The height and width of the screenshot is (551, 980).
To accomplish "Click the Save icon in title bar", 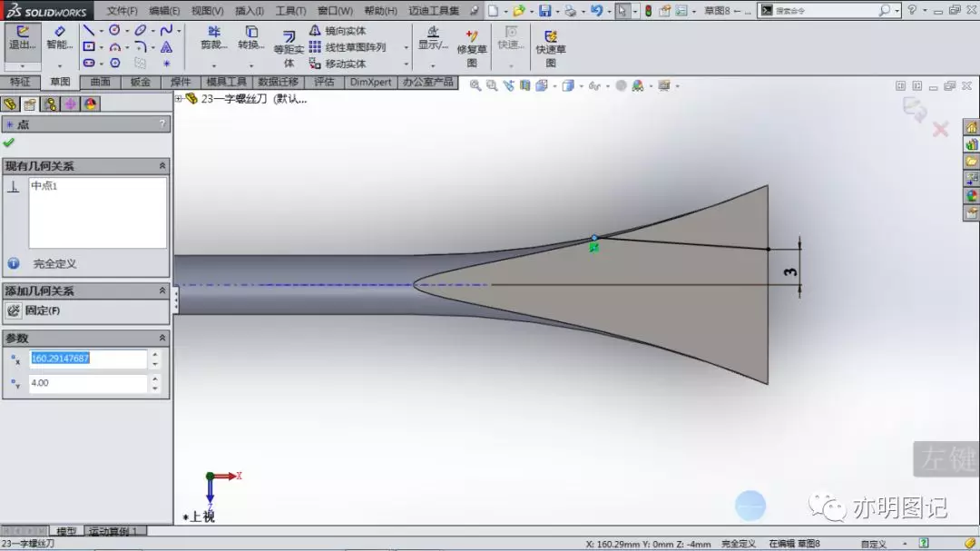I will [545, 11].
